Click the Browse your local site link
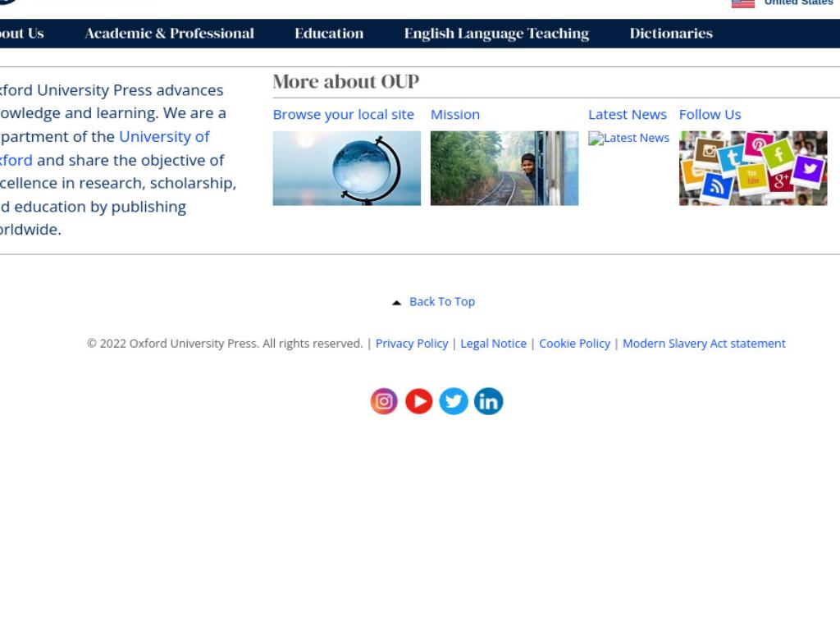The image size is (840, 630). pos(344,115)
